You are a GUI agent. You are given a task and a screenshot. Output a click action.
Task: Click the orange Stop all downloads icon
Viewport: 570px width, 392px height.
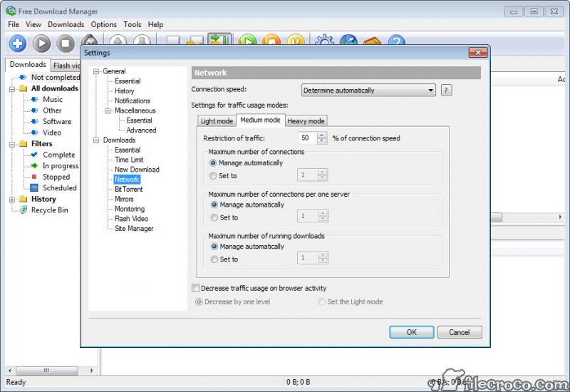tap(272, 39)
